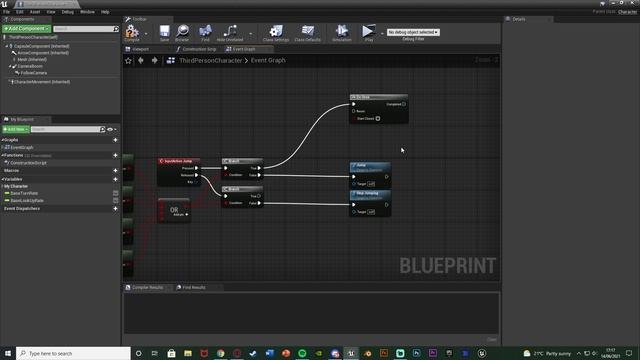This screenshot has height=360, width=640.
Task: Click the Windows Start button
Action: click(x=8, y=353)
